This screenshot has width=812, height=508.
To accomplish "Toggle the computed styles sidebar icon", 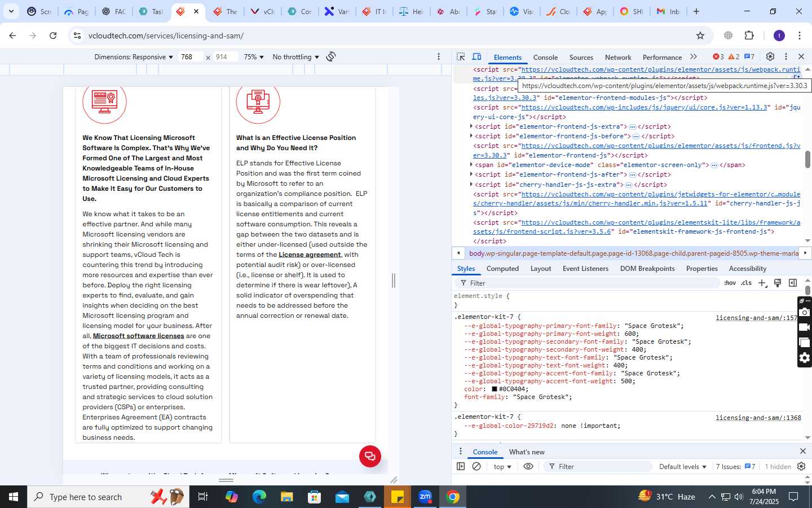I will (793, 283).
